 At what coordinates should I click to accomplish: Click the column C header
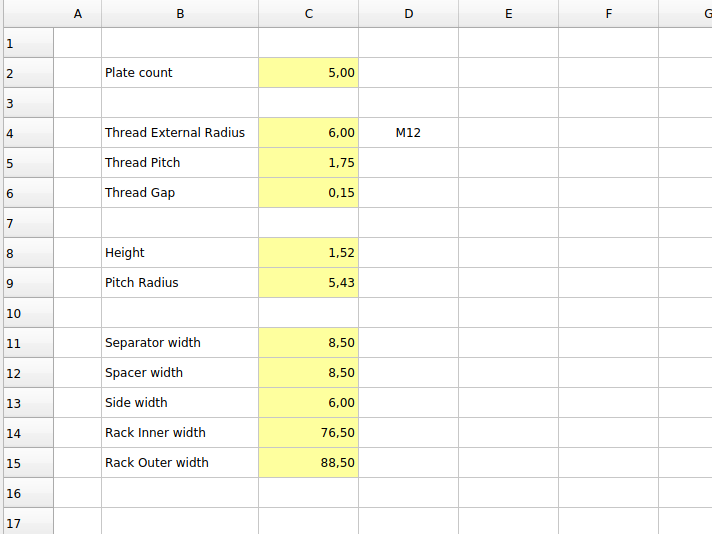[308, 13]
